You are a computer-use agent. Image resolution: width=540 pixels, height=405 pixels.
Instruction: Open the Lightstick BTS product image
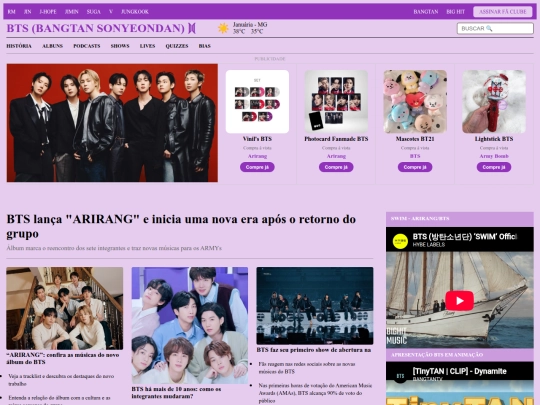pyautogui.click(x=494, y=102)
